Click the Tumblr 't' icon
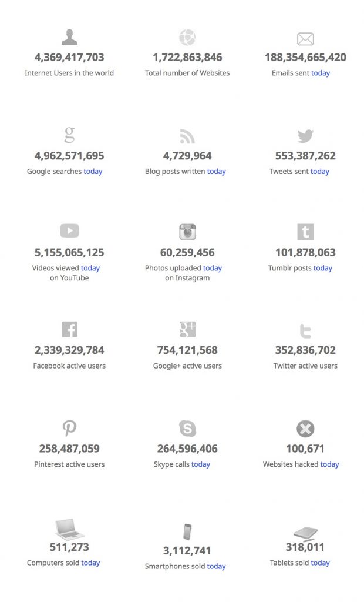Screen dimensions: 364x602 pyautogui.click(x=305, y=232)
